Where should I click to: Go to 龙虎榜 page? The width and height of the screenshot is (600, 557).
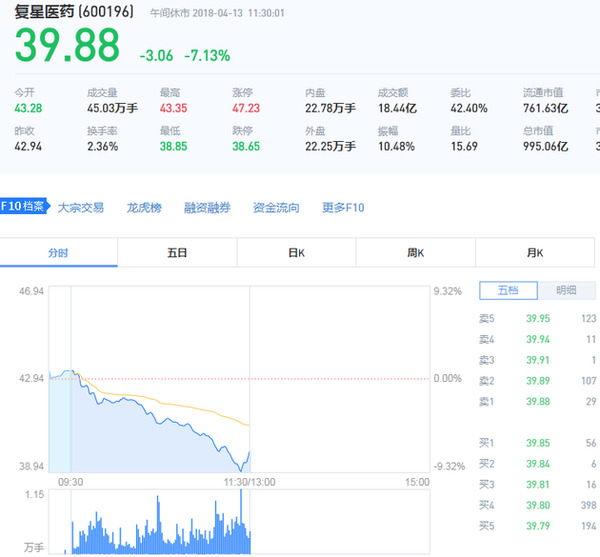click(144, 208)
